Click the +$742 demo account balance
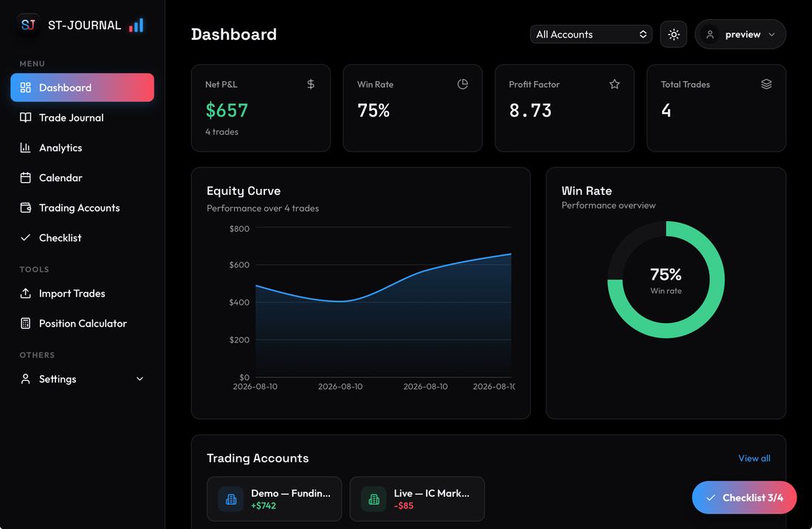This screenshot has height=529, width=812. click(263, 505)
